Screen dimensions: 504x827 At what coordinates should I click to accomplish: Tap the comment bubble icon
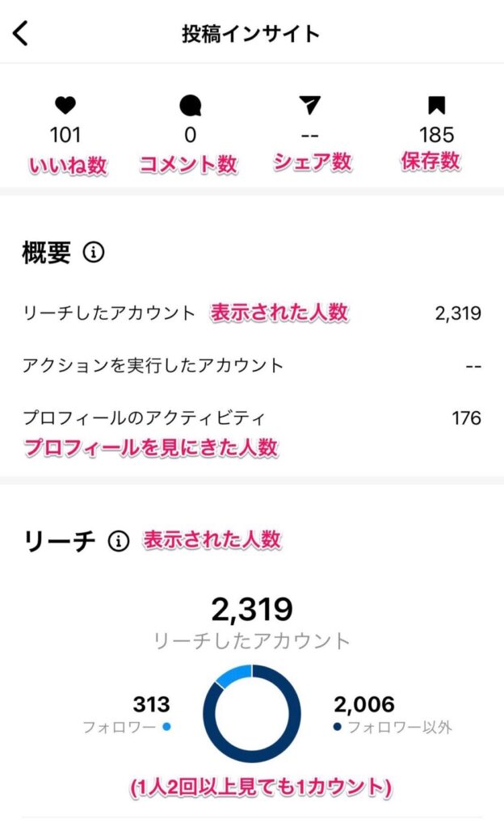(190, 106)
